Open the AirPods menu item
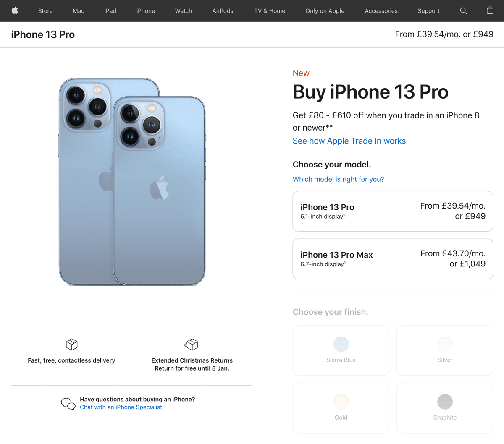Image resolution: width=504 pixels, height=444 pixels. click(223, 11)
